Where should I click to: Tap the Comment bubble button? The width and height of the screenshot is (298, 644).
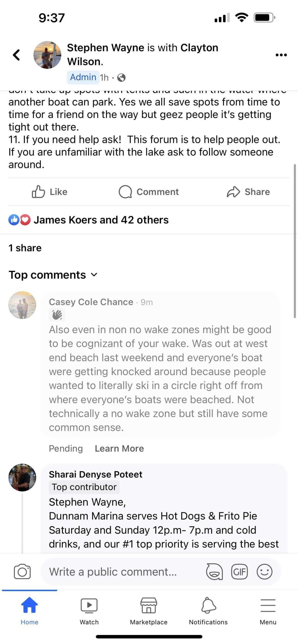click(x=149, y=192)
